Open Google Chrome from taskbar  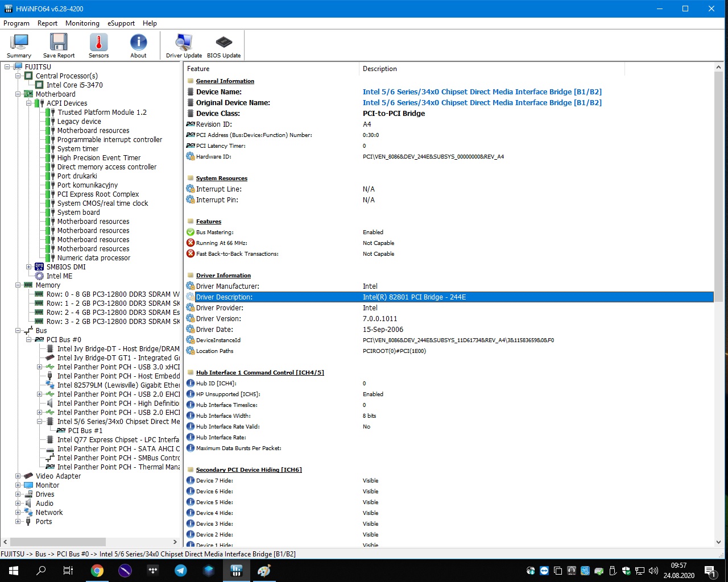coord(97,571)
